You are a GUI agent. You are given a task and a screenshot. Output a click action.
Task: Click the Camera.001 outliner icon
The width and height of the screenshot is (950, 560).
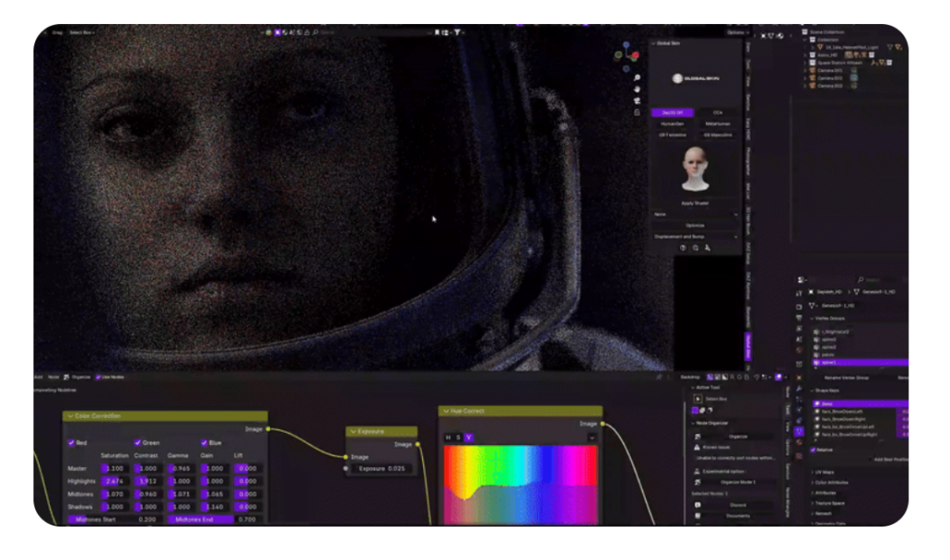pyautogui.click(x=811, y=70)
